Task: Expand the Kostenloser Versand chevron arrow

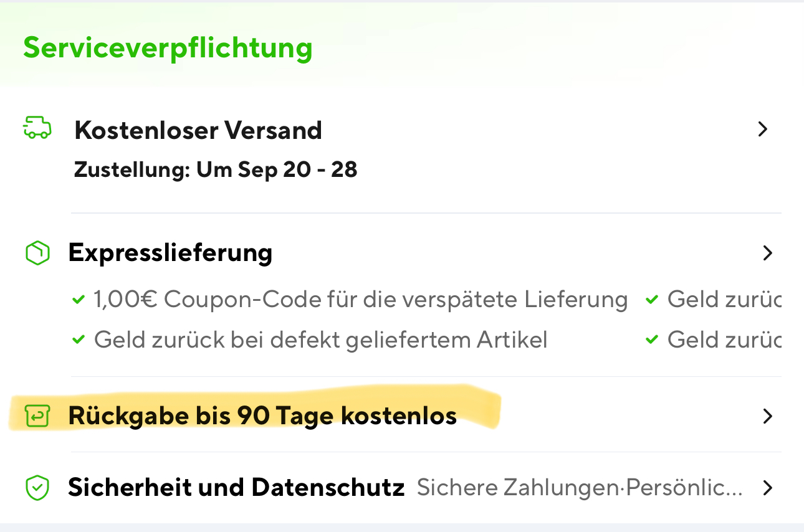Action: pos(762,130)
